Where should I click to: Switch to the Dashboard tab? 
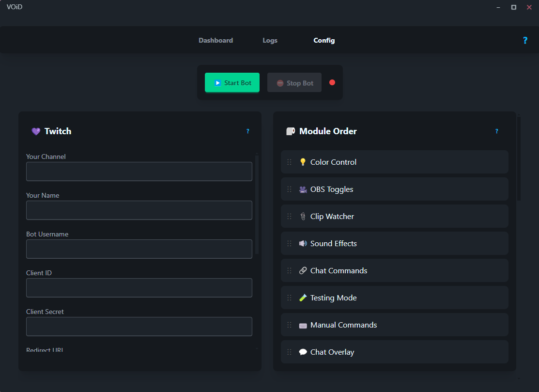[x=216, y=41]
